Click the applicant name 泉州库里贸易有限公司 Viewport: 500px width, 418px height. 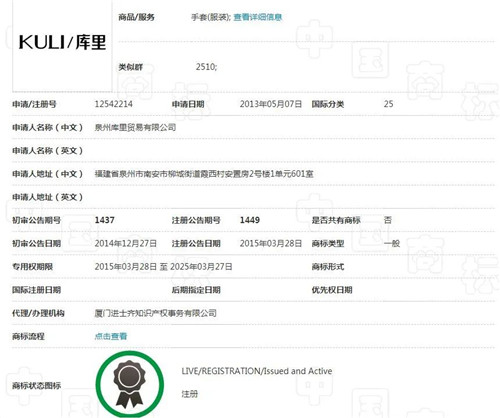point(135,127)
